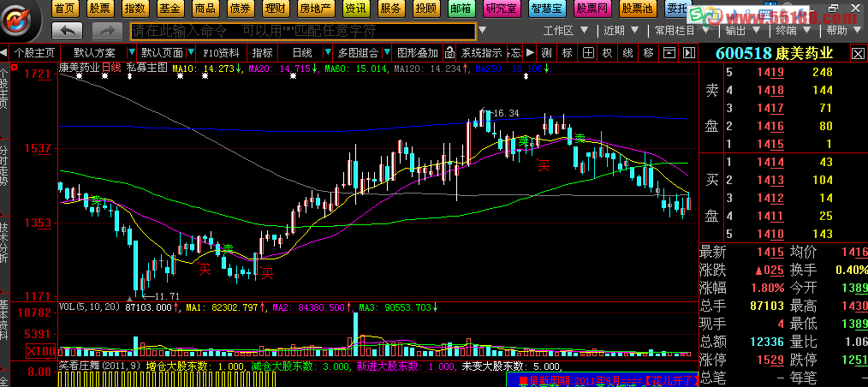Open the 商品 commodities menu

click(x=205, y=8)
